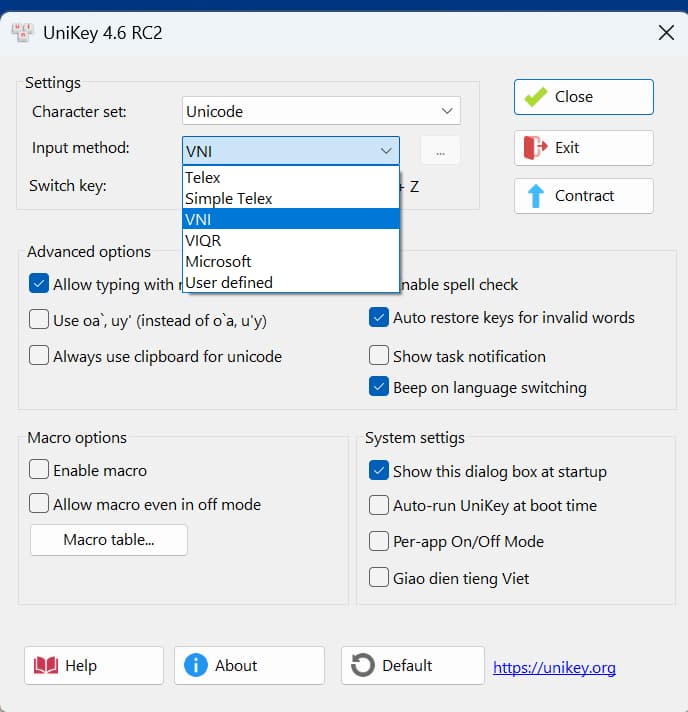The height and width of the screenshot is (712, 688).
Task: Disable Beep on language switching
Action: pos(379,387)
